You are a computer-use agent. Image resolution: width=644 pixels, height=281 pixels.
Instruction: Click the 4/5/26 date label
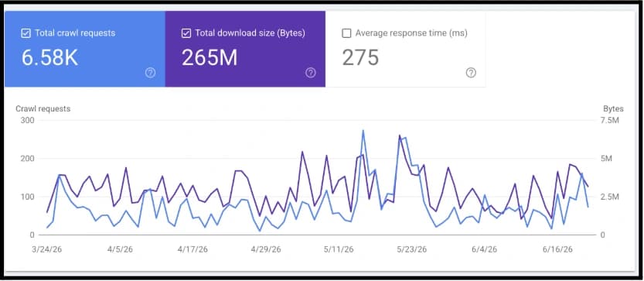(x=120, y=249)
